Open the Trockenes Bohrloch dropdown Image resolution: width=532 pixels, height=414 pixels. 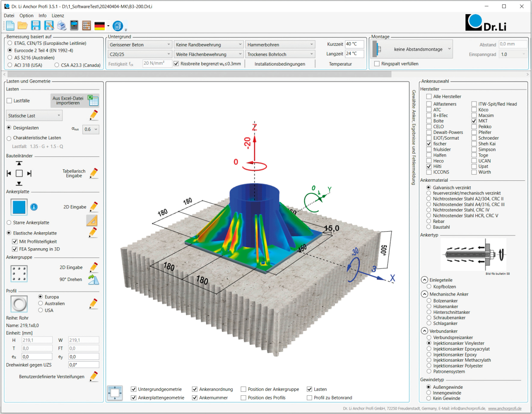(x=280, y=54)
